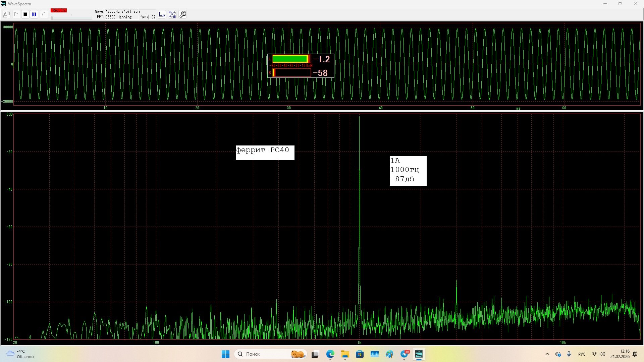Switch the РУС input language indicator
The height and width of the screenshot is (362, 644).
point(582,354)
